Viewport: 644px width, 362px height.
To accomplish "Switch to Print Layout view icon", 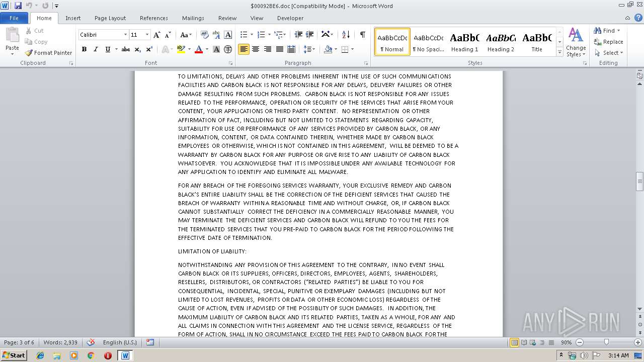I will (514, 342).
